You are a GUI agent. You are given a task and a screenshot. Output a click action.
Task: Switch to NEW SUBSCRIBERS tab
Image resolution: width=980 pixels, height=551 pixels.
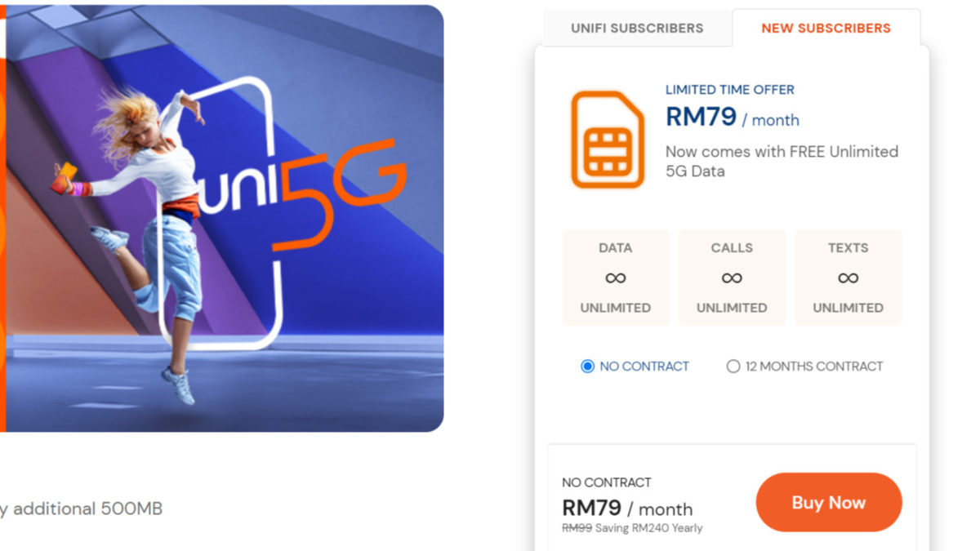click(826, 28)
